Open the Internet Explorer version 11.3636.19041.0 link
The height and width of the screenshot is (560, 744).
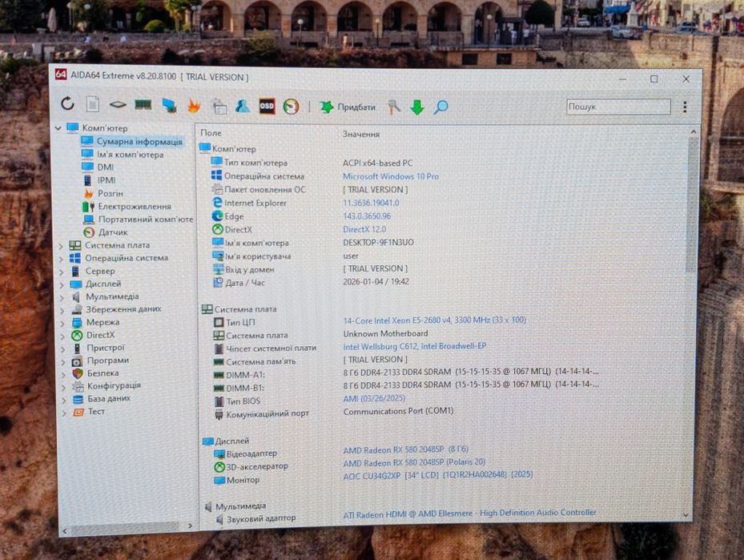(x=371, y=203)
